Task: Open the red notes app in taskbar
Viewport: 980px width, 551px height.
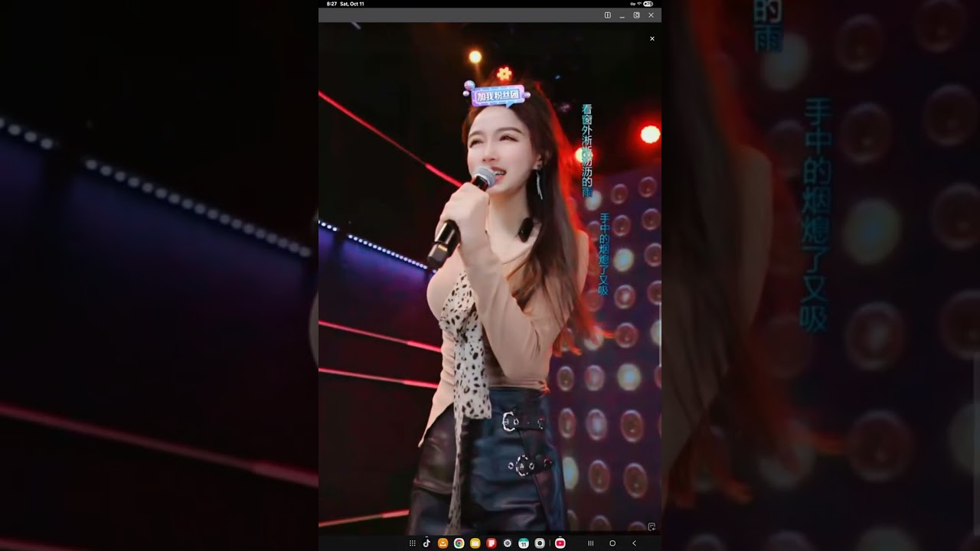Action: point(492,543)
